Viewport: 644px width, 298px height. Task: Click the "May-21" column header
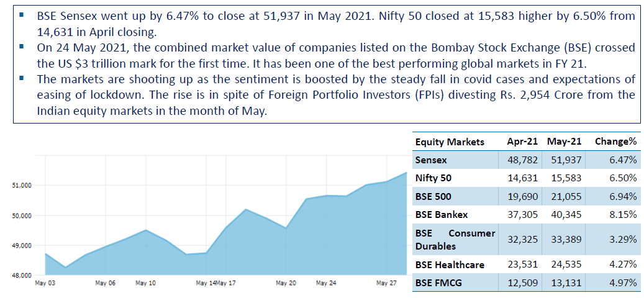(x=565, y=142)
